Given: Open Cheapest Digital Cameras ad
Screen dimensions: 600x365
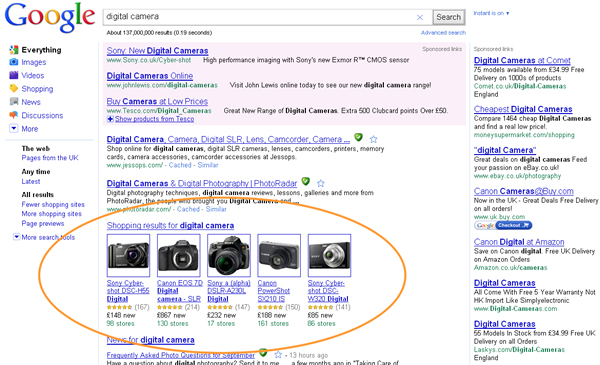Looking at the screenshot, I should point(523,109).
